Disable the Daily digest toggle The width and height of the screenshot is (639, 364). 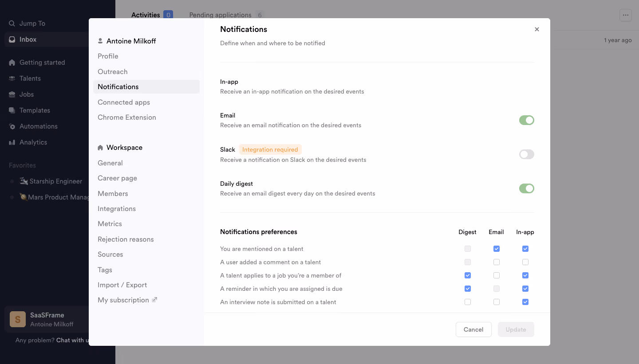point(527,188)
